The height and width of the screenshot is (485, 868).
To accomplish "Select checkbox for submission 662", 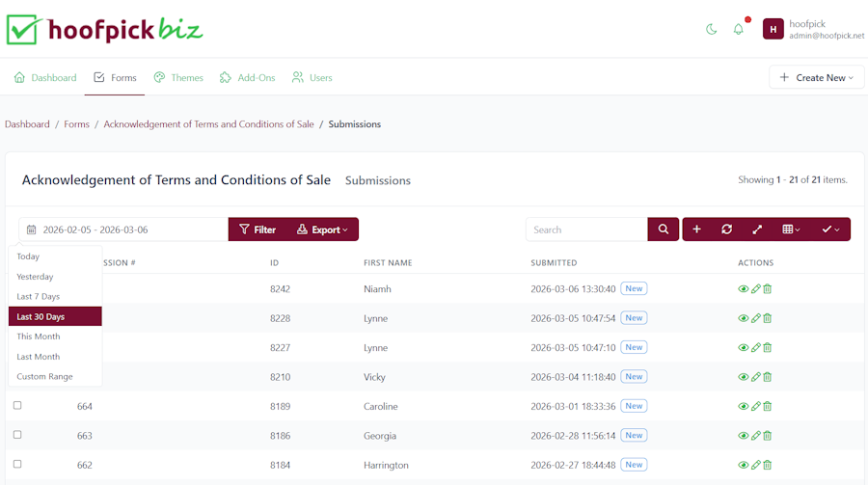I will click(17, 464).
